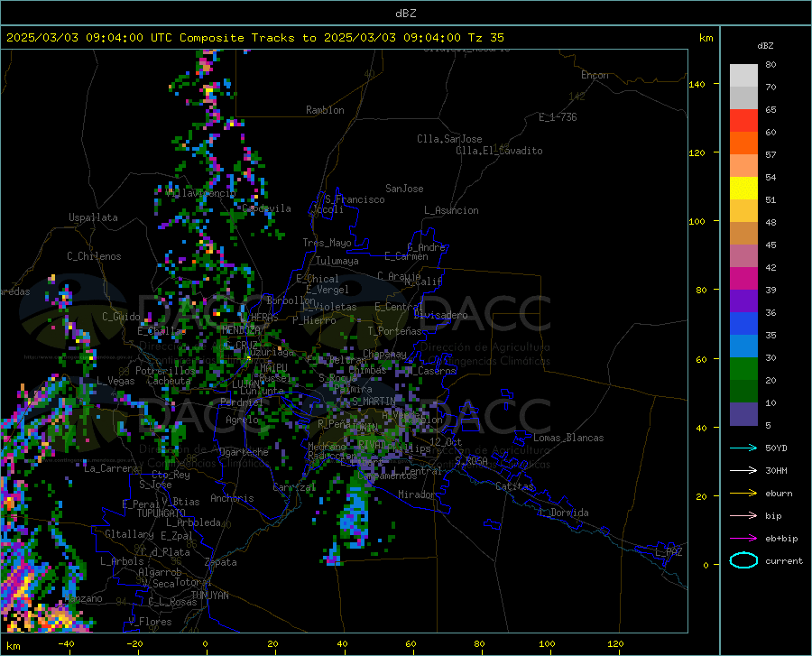Click the strong radar echo cell near Campamentos
Image resolution: width=812 pixels, height=656 pixels.
[x=355, y=515]
